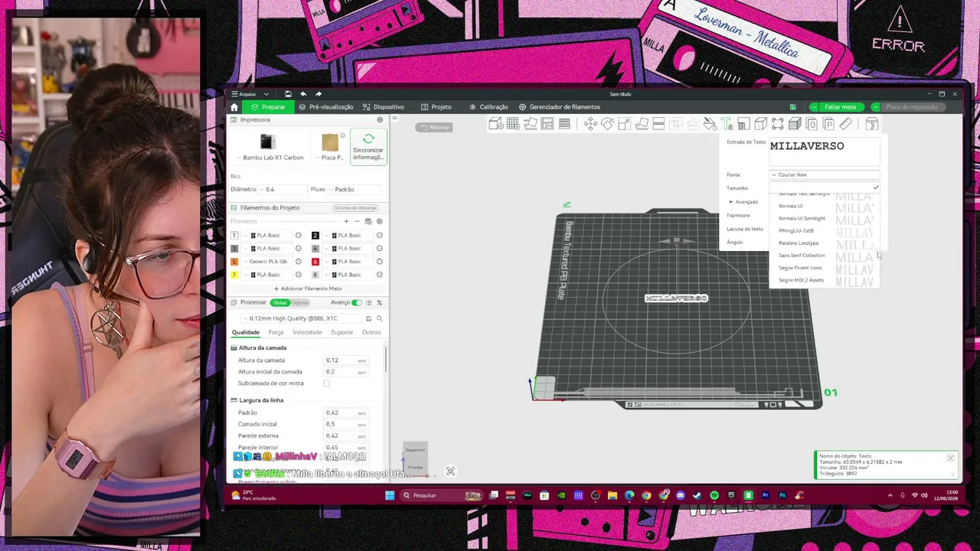This screenshot has height=551, width=980.
Task: Select the Rotate tool in toolbar
Action: click(x=607, y=124)
